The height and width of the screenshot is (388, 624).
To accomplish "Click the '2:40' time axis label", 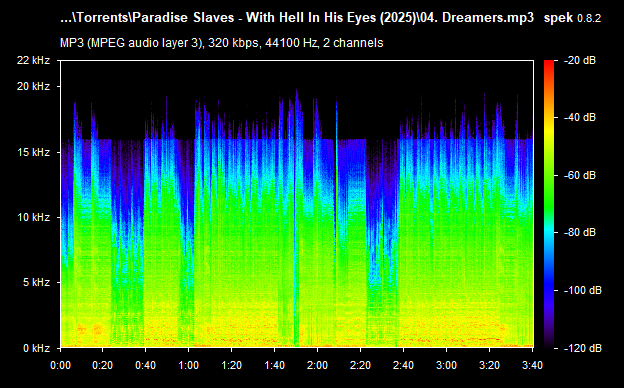I will pos(404,365).
